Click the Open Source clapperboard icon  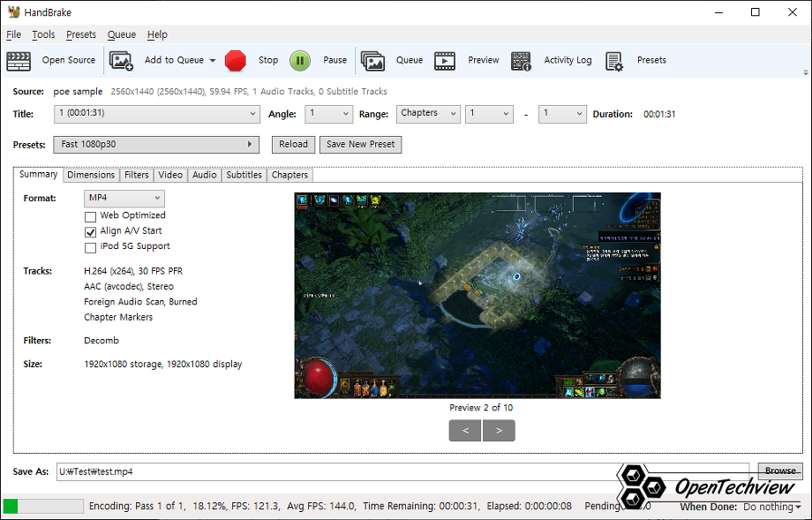click(x=19, y=61)
